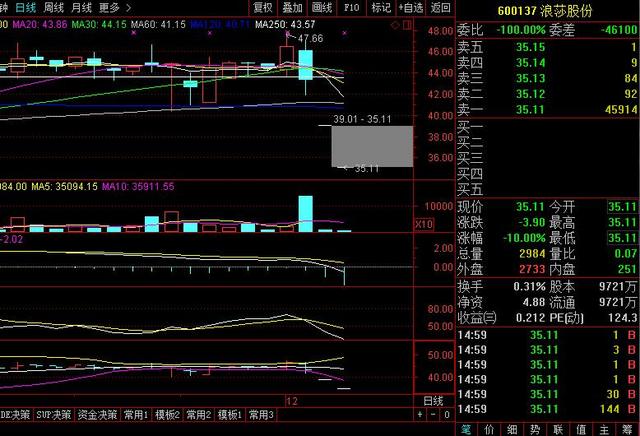640x436 pixels.
Task: Select the DE决策 indicator tab
Action: (x=16, y=415)
